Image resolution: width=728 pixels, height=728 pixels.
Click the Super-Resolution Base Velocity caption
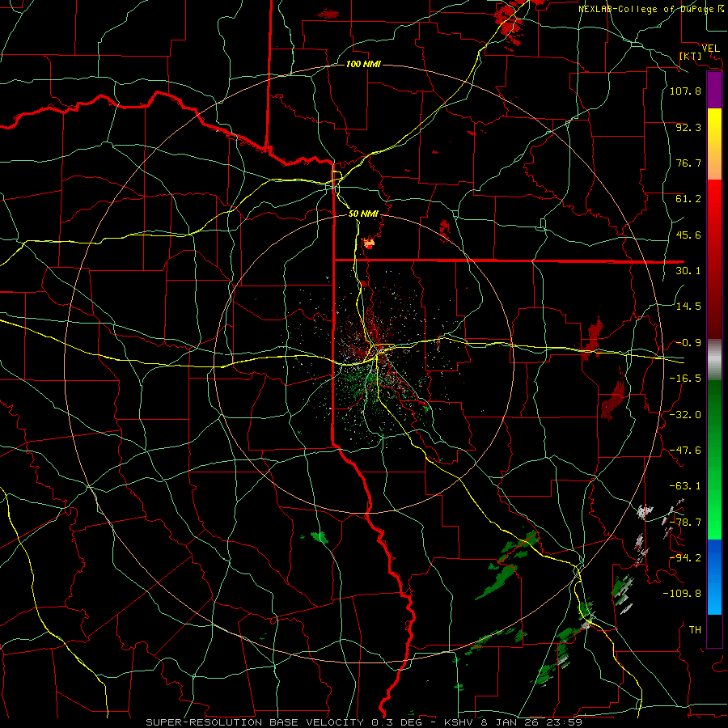pyautogui.click(x=364, y=722)
